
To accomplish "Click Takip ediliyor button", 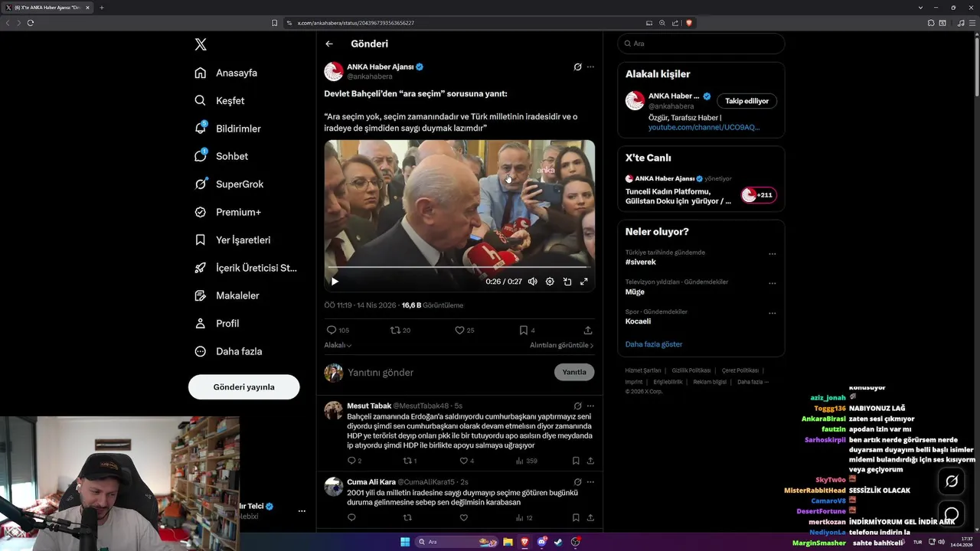I will click(747, 101).
